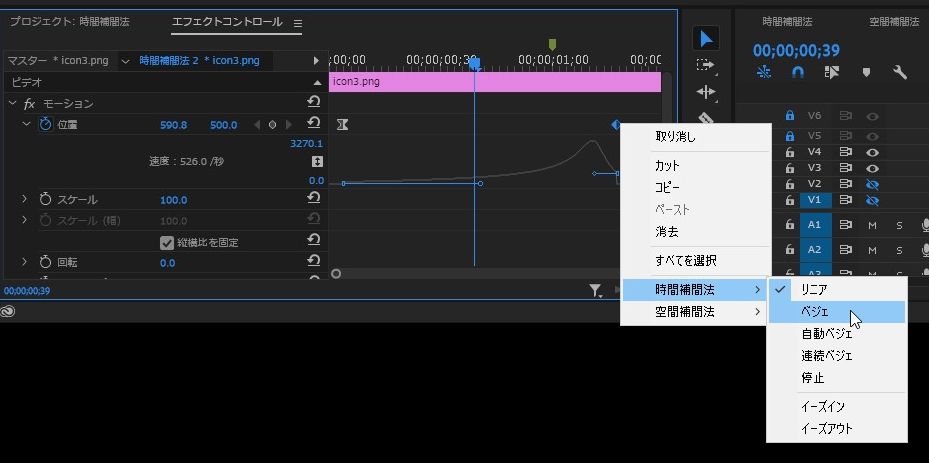Reset the 位置 parameter

point(313,124)
